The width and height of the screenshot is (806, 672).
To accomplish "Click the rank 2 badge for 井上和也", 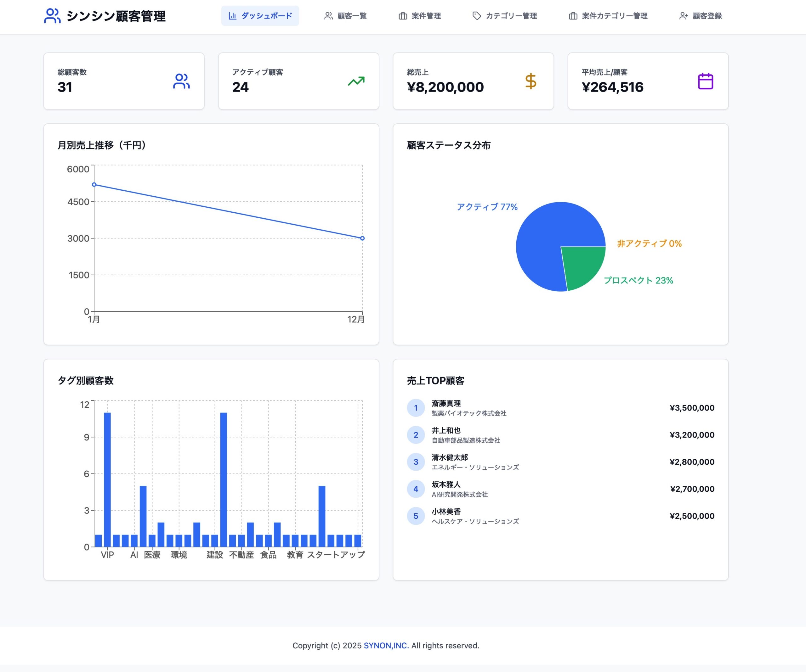I will pos(416,435).
